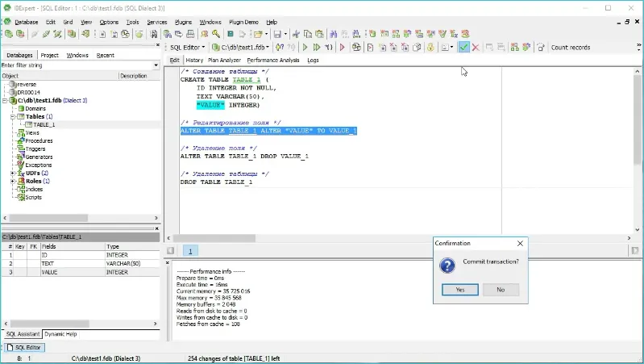Switch to the Performance Analysis tab

pyautogui.click(x=273, y=60)
